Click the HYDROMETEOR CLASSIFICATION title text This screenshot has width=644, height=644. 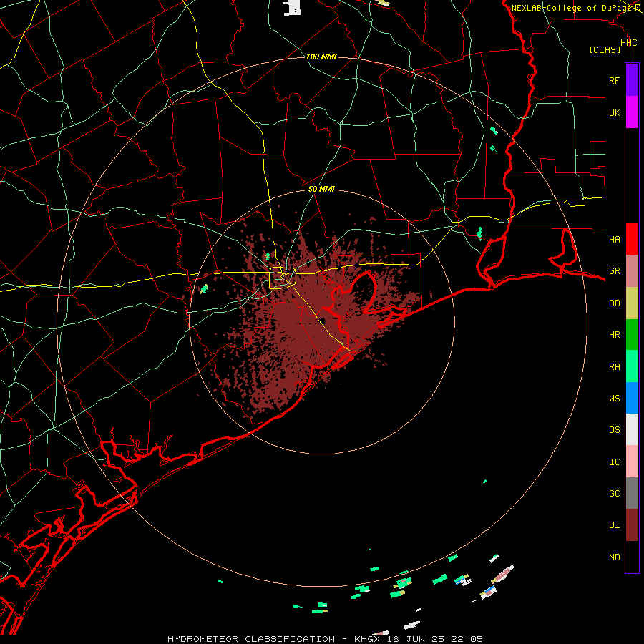click(x=251, y=639)
